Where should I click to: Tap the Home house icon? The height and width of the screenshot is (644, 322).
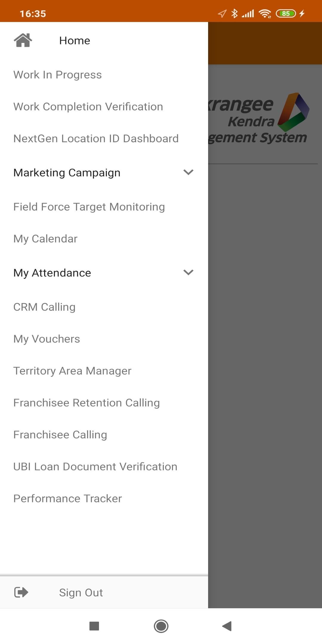click(x=23, y=41)
